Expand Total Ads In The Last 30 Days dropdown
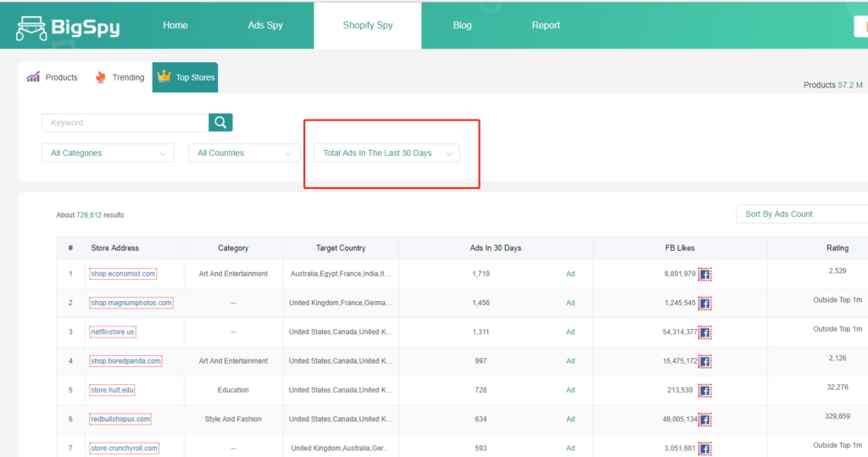Viewport: 868px width, 457px height. 387,153
